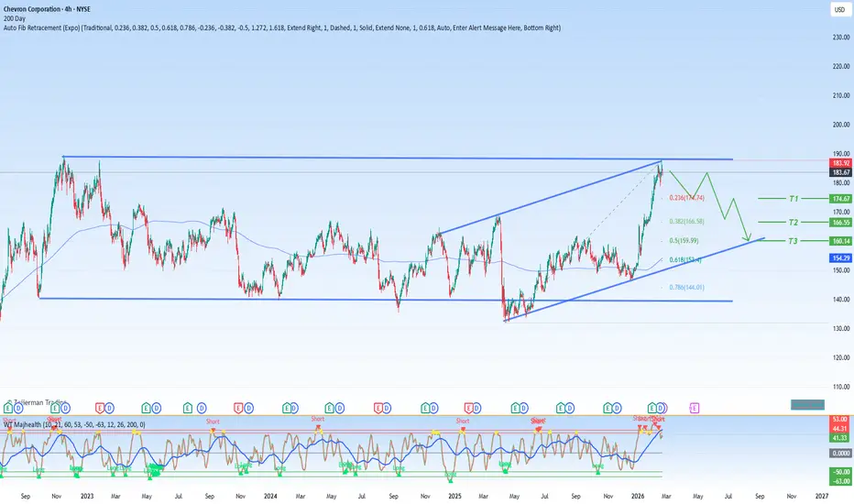Select the Auto Fib Retracement (Expo) indicator legend

(281, 27)
